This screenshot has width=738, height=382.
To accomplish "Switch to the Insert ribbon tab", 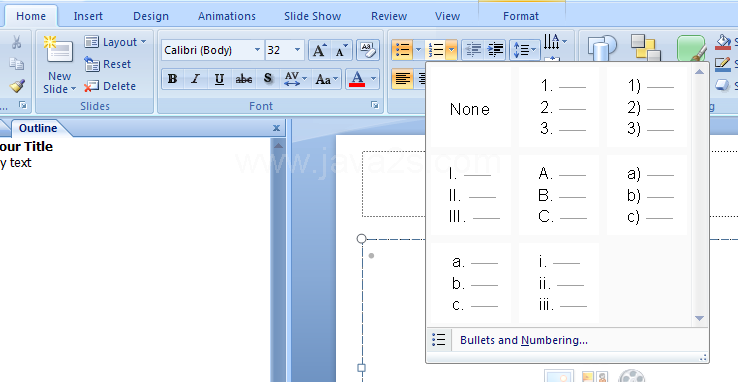I will [88, 16].
